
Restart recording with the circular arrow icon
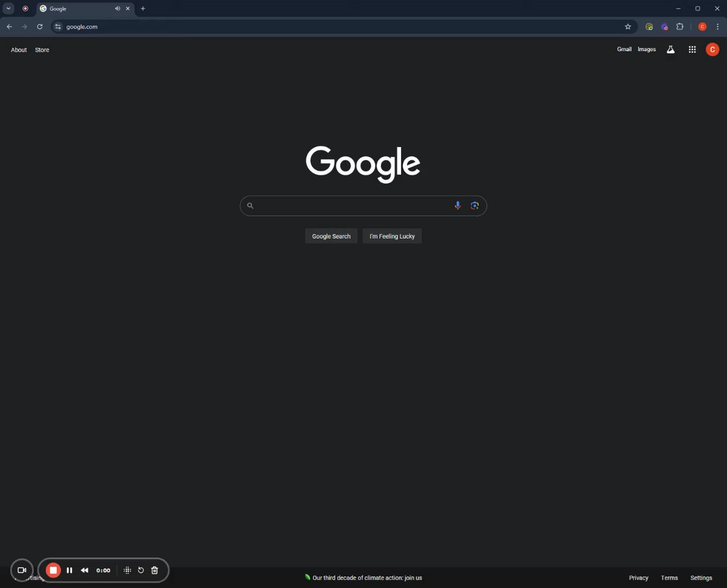pos(141,570)
